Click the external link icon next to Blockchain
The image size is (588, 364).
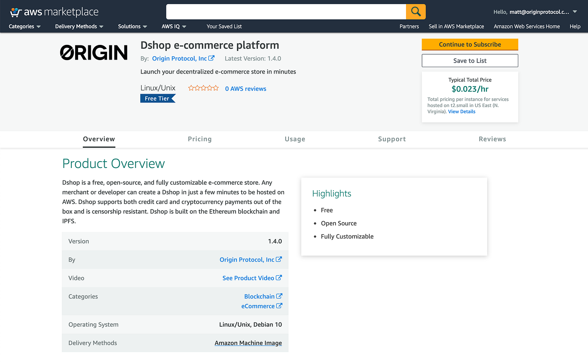pyautogui.click(x=279, y=296)
